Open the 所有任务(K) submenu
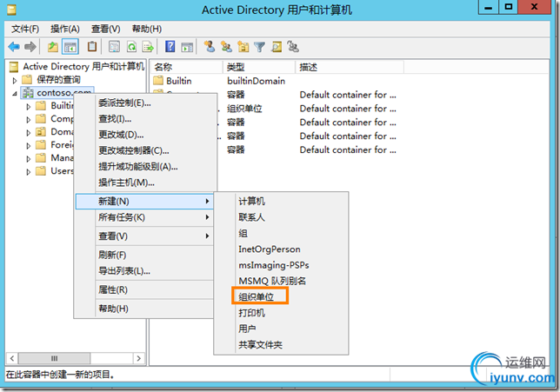The image size is (560, 392). click(x=144, y=217)
